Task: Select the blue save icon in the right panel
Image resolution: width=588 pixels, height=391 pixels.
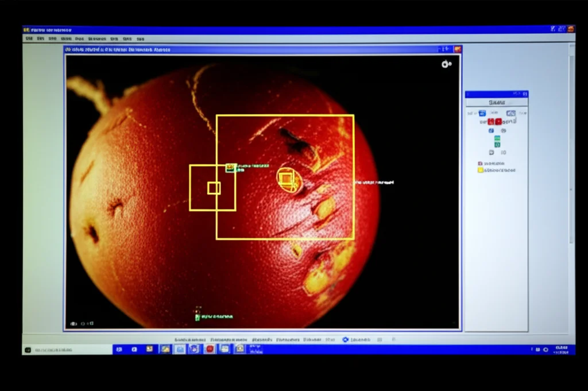Action: pyautogui.click(x=482, y=113)
